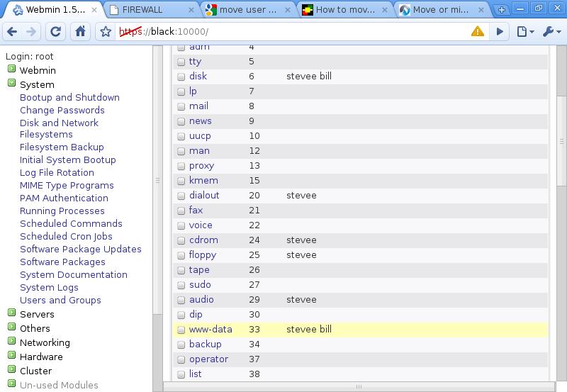The height and width of the screenshot is (392, 567).
Task: Click the browser back arrow
Action: click(13, 32)
